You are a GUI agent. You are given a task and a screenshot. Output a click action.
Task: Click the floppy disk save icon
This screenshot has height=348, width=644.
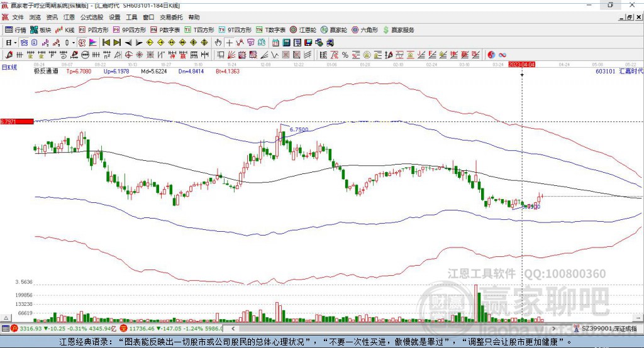[308, 42]
